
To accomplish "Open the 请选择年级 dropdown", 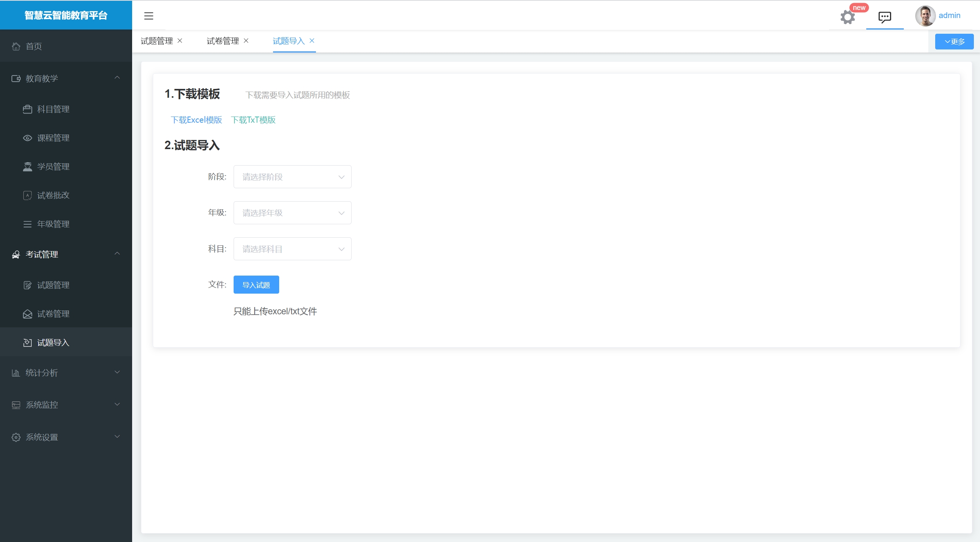I will pyautogui.click(x=292, y=213).
